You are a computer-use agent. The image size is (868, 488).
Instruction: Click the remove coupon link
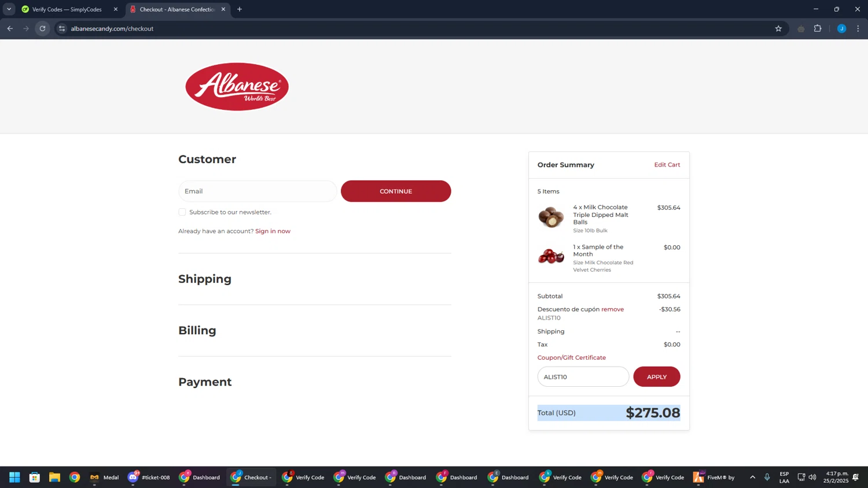pos(612,309)
